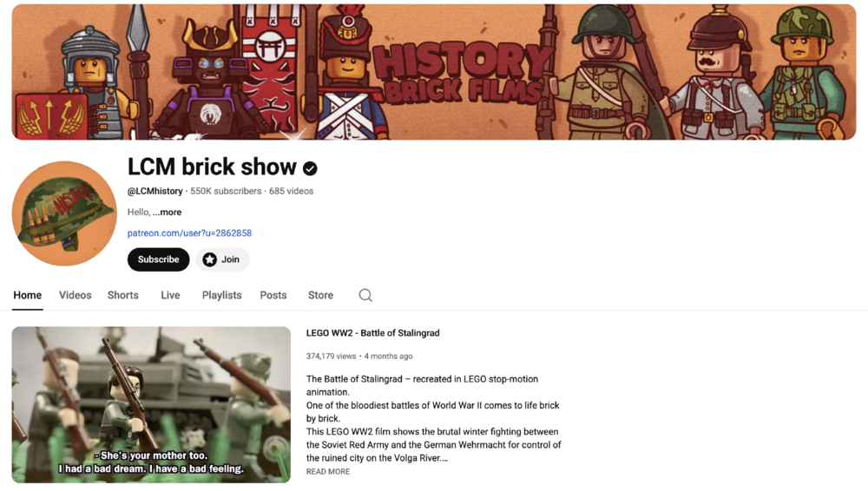Expand channel description with ...more

click(x=168, y=212)
